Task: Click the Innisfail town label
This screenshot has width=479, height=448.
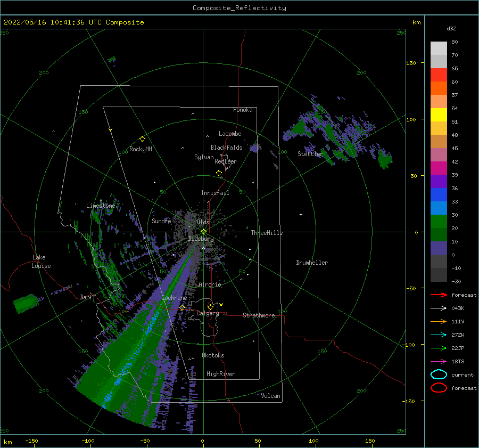Action: point(215,193)
